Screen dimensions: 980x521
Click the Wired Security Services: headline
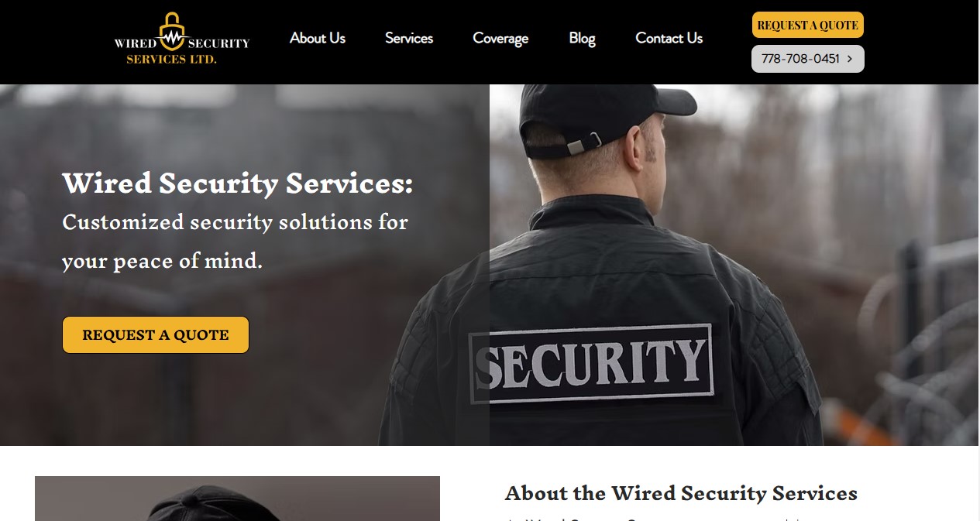(238, 183)
